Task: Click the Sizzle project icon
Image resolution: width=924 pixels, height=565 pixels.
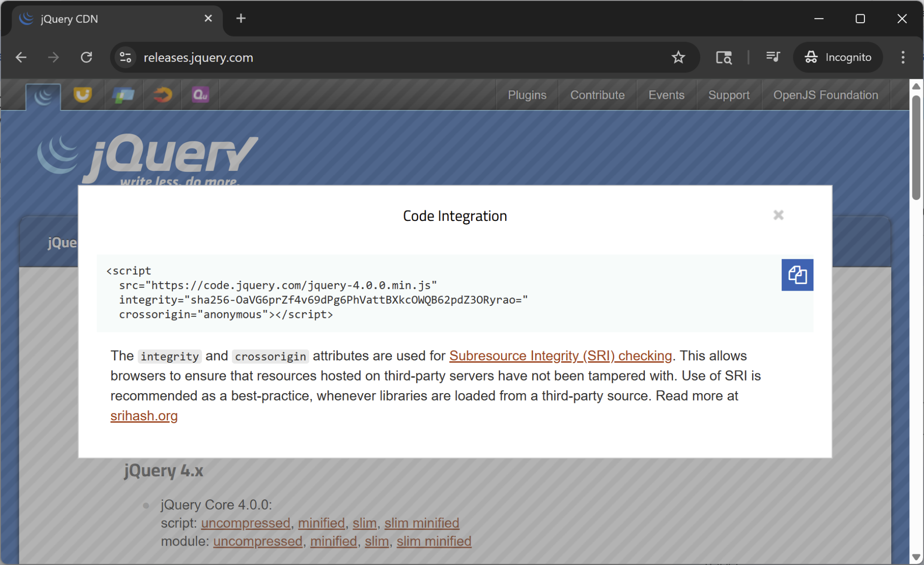Action: point(162,95)
